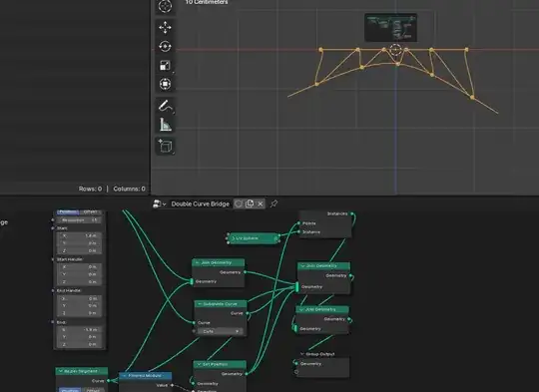Select the Add Cube tool
This screenshot has height=392, width=539.
(166, 147)
